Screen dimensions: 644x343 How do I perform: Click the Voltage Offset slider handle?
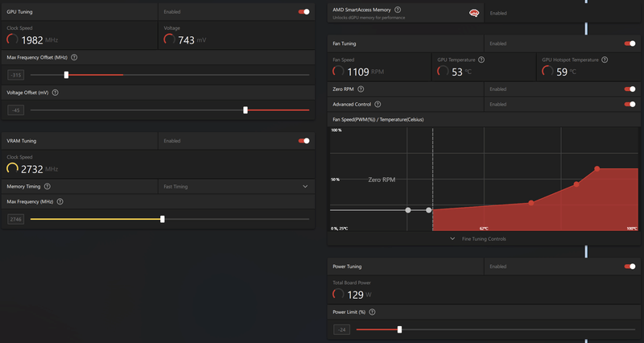246,110
